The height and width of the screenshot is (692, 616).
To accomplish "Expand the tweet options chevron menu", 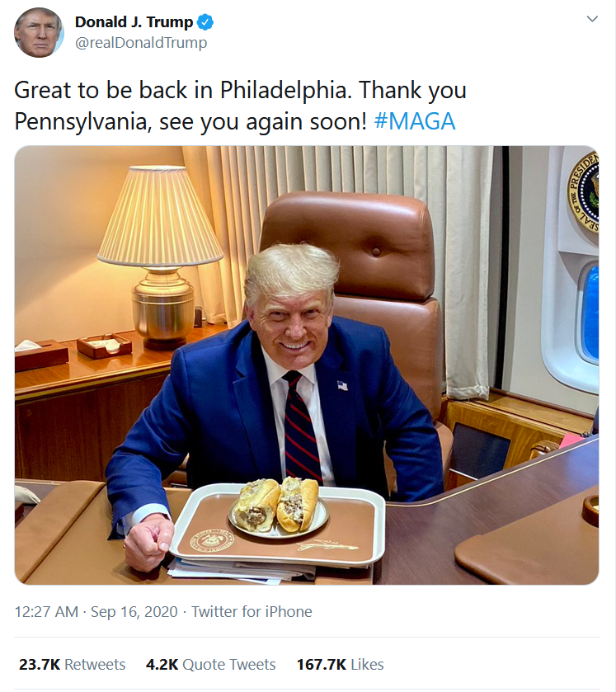I will pyautogui.click(x=591, y=19).
